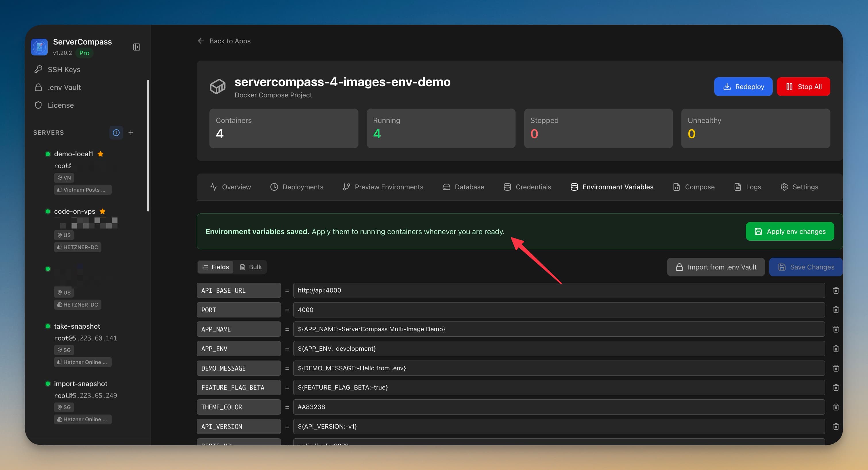Switch to Overview tab

(230, 187)
